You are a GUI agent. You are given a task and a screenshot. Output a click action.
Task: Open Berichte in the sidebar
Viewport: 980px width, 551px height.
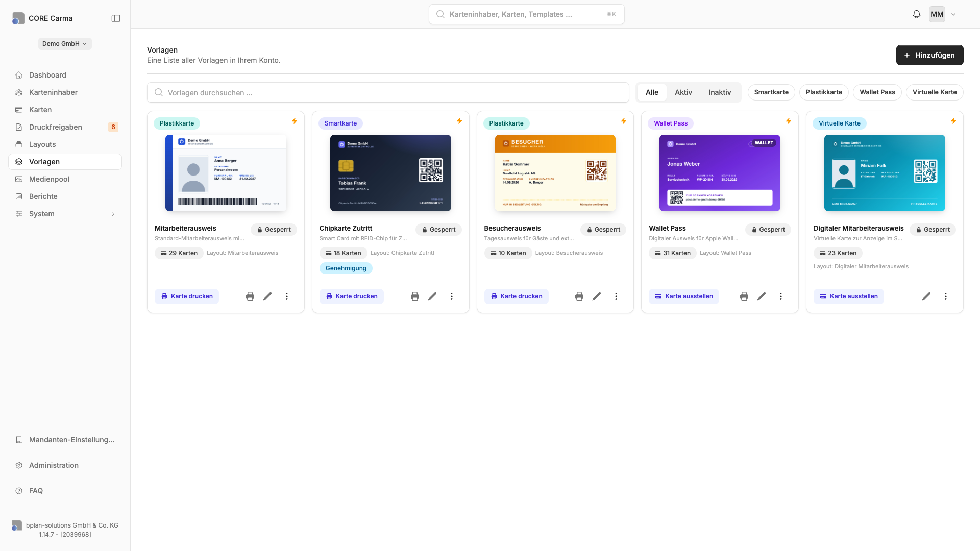coord(65,196)
